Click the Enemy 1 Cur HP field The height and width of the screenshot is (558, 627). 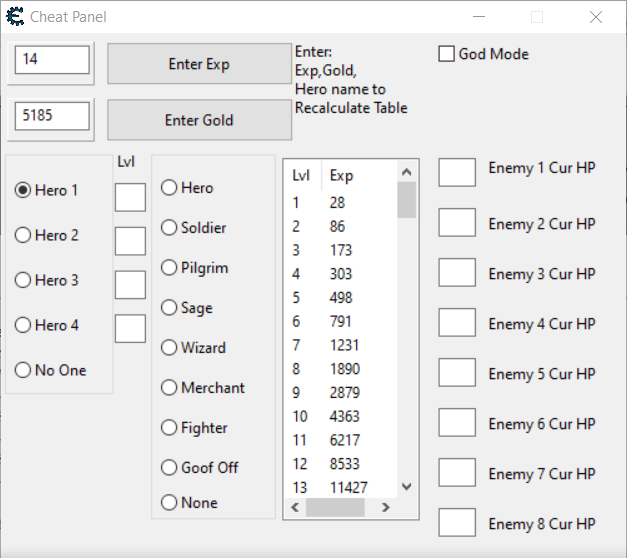pyautogui.click(x=457, y=172)
